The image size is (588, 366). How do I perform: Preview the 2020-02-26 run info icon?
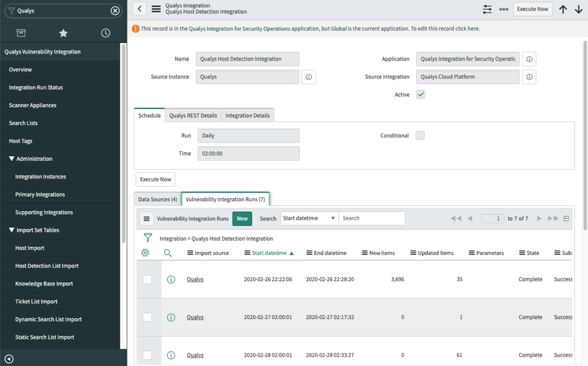(171, 279)
